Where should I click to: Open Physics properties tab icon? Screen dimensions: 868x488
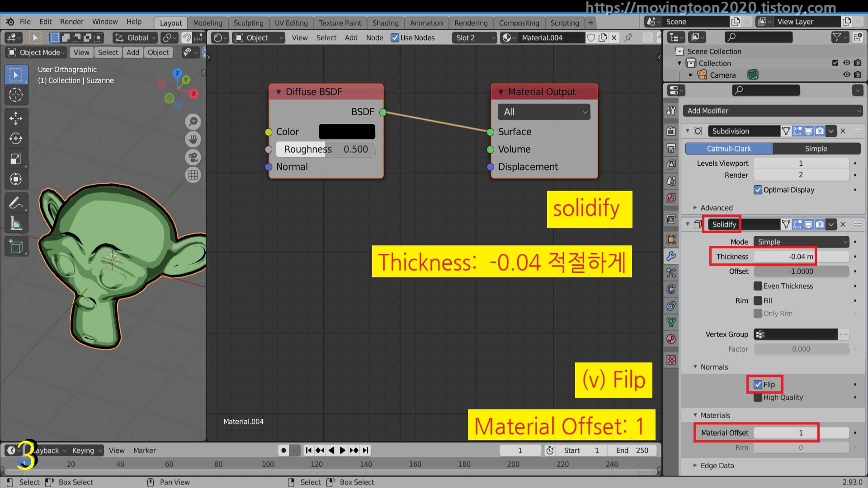(x=671, y=289)
